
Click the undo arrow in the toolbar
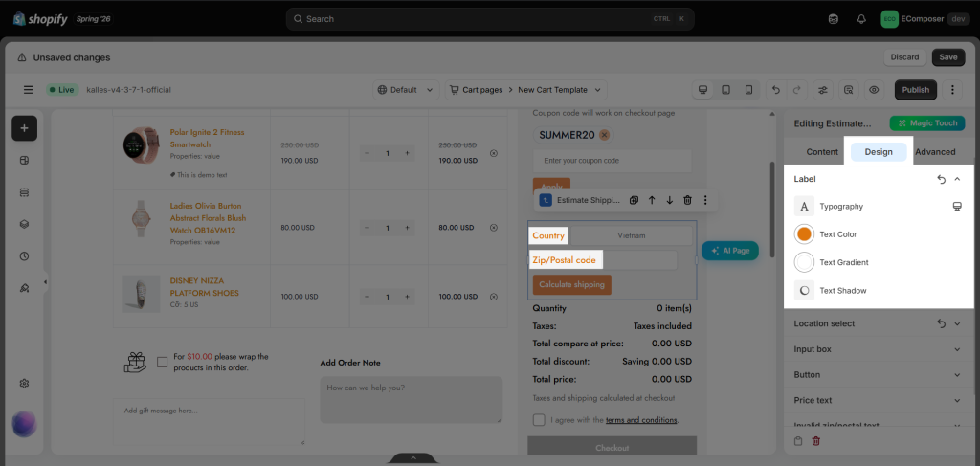point(776,90)
